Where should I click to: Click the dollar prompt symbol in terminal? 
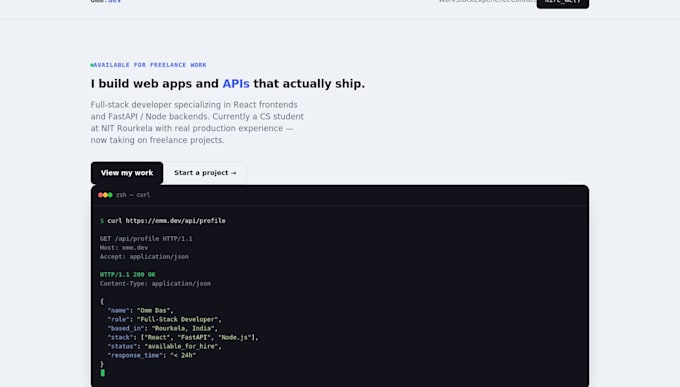click(x=102, y=221)
